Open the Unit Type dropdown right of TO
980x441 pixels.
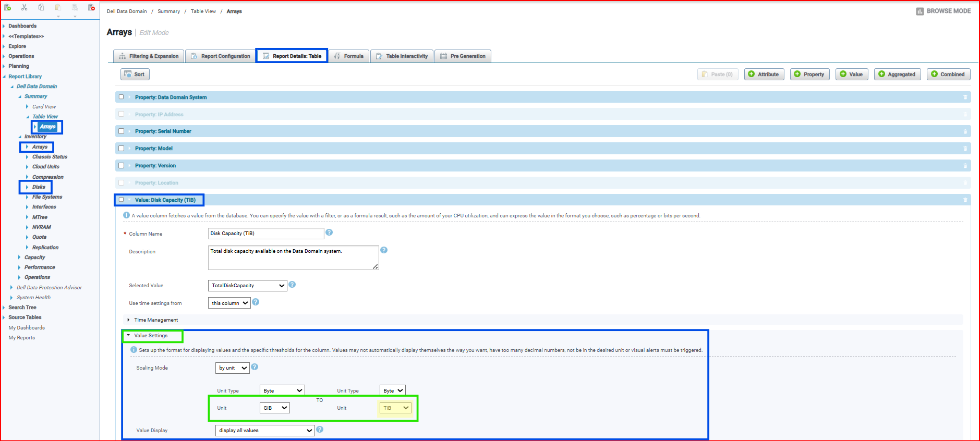click(393, 390)
